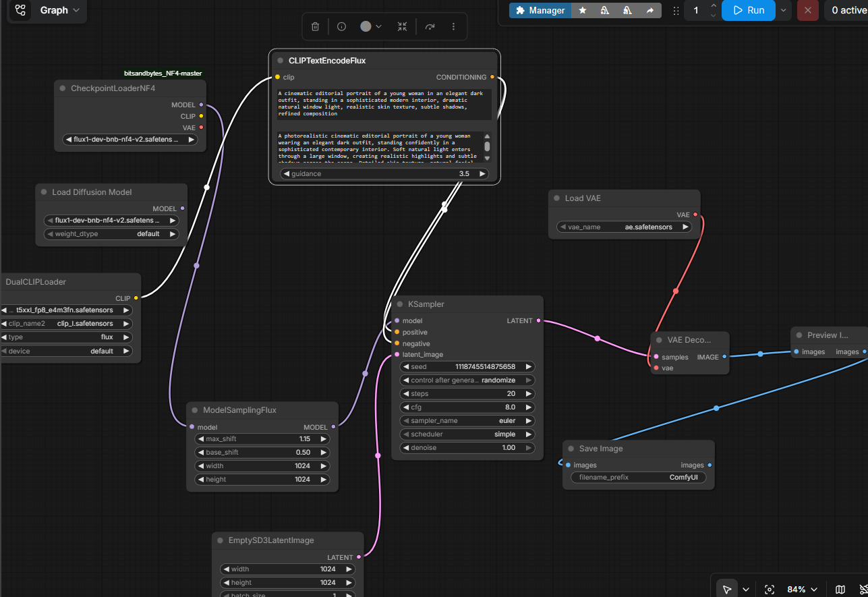868x597 pixels.
Task: Open the Manager button
Action: point(540,10)
